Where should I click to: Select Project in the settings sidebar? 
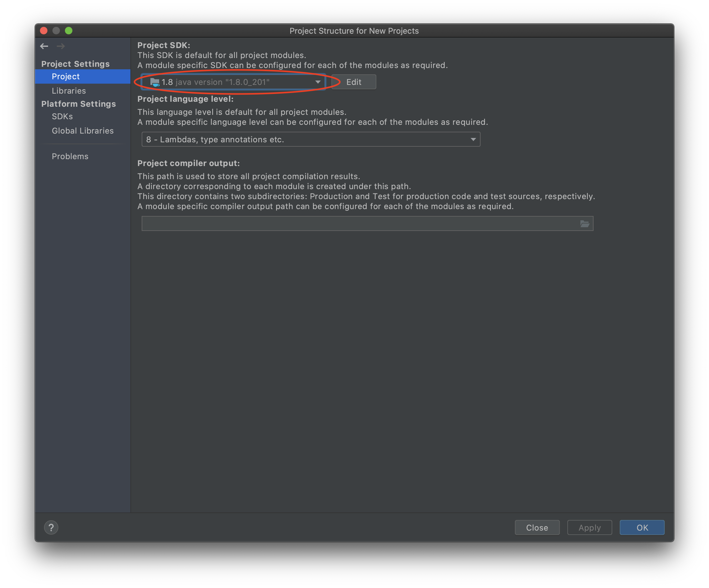pyautogui.click(x=66, y=77)
